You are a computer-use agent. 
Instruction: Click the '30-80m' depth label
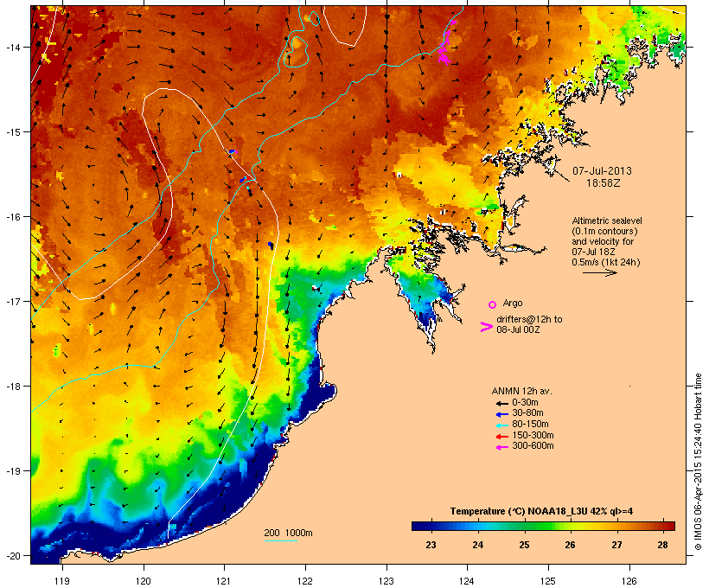(527, 413)
